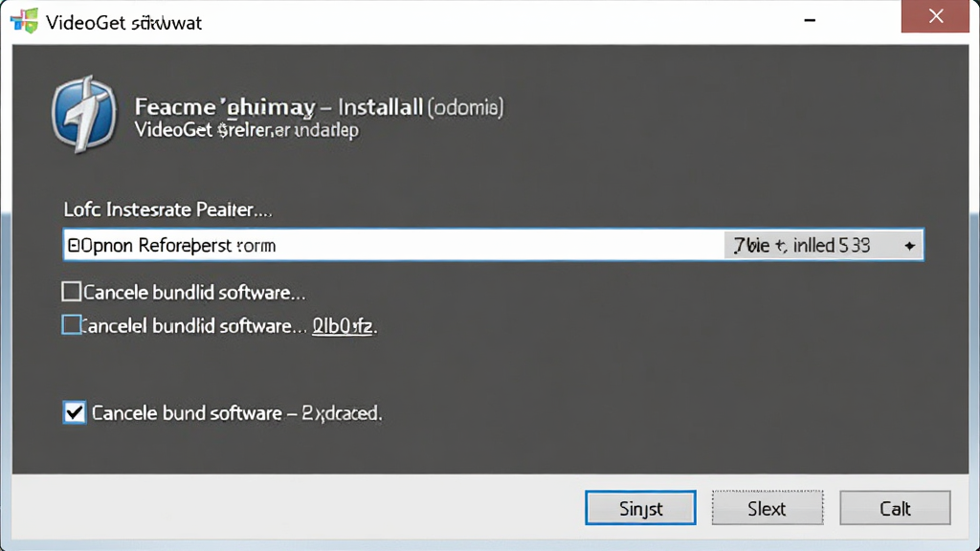This screenshot has width=980, height=551.
Task: Click the blue shield installer logo
Action: (84, 115)
